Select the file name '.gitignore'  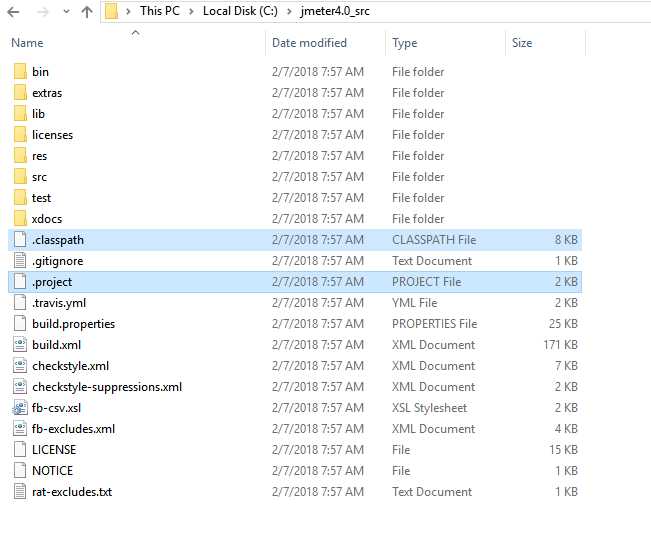[x=58, y=261]
